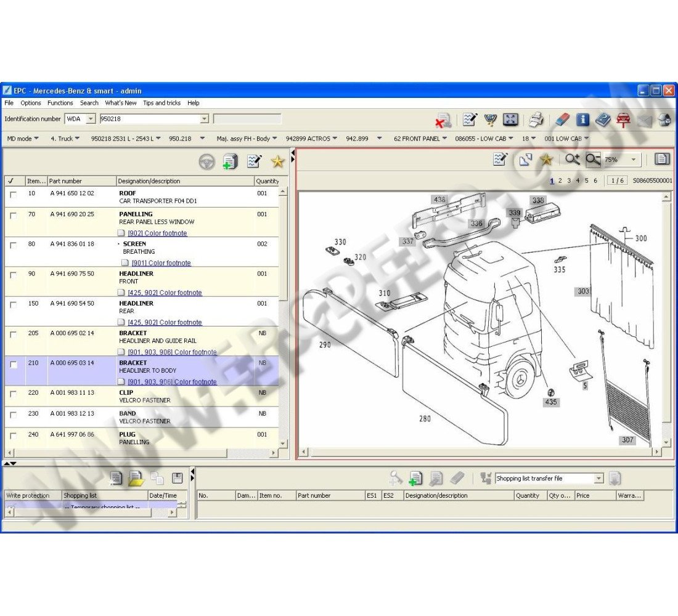Click the red car icon
Image resolution: width=678 pixels, height=616 pixels.
[623, 120]
